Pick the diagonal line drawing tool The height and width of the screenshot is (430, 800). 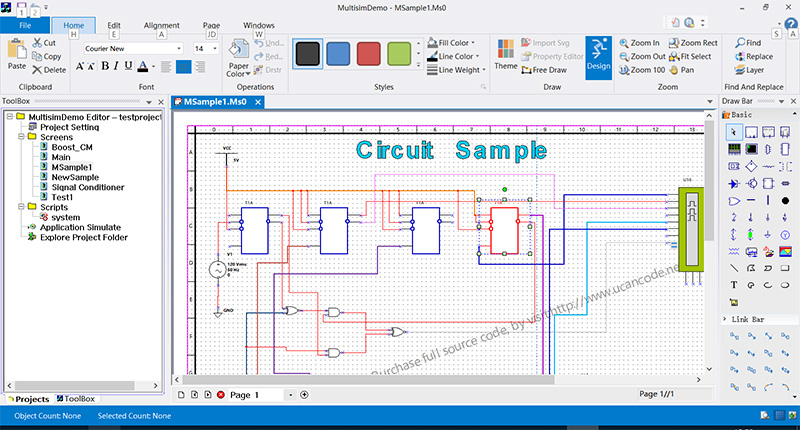(x=734, y=268)
